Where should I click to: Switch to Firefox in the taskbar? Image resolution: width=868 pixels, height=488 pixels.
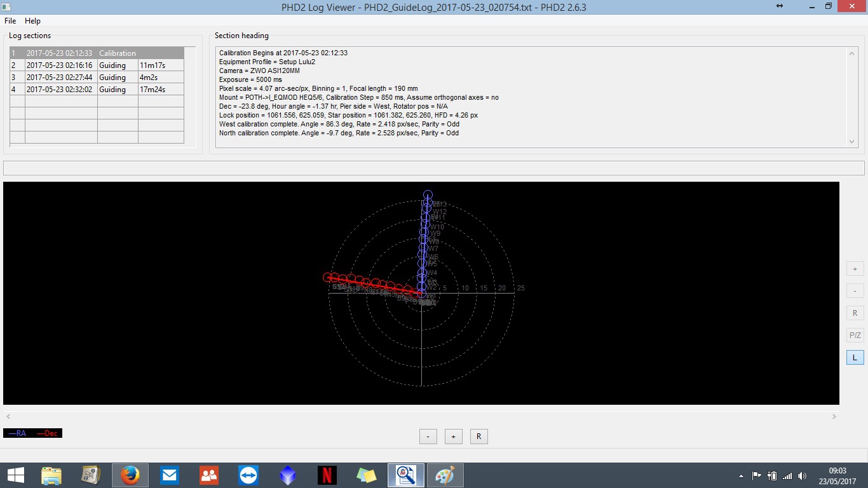(130, 475)
